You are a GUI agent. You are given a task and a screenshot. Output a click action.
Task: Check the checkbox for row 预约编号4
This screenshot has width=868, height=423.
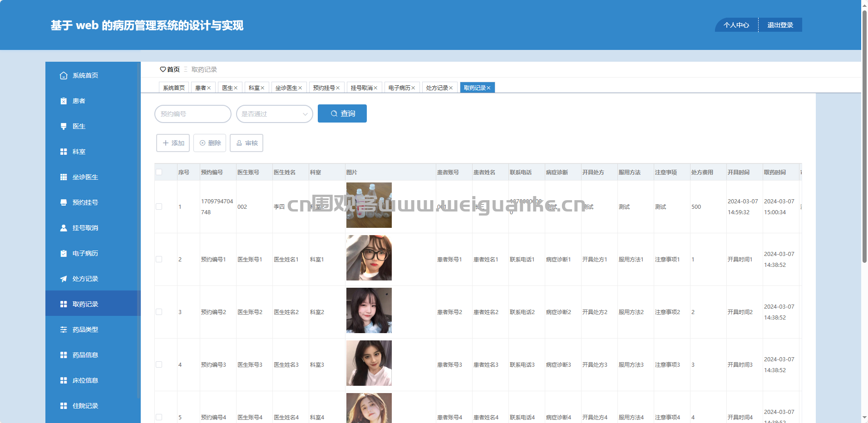(x=159, y=417)
